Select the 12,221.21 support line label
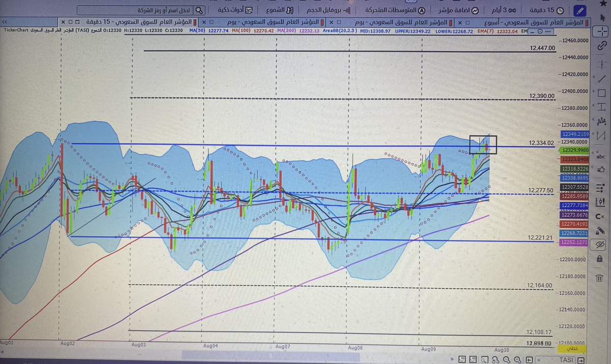 [x=541, y=237]
